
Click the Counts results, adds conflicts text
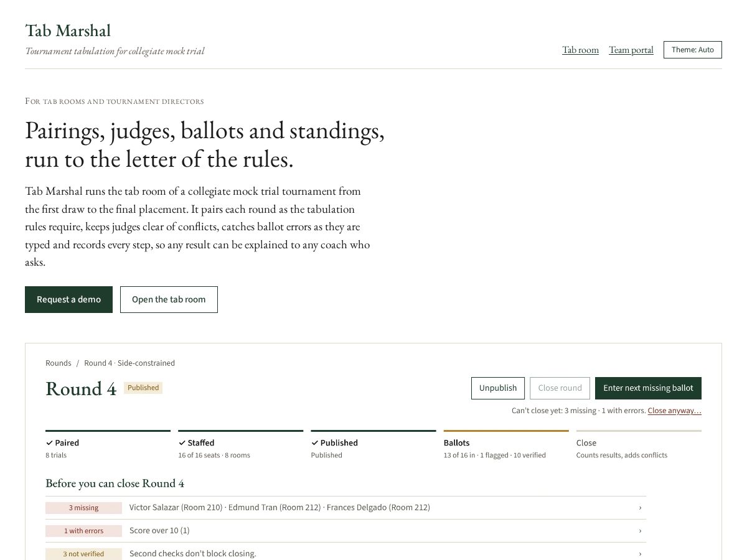pos(622,455)
